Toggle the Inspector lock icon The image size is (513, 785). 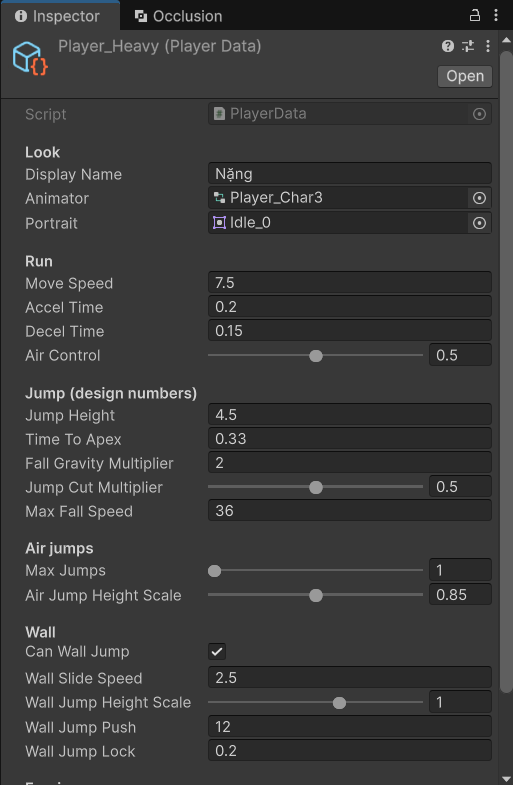474,16
